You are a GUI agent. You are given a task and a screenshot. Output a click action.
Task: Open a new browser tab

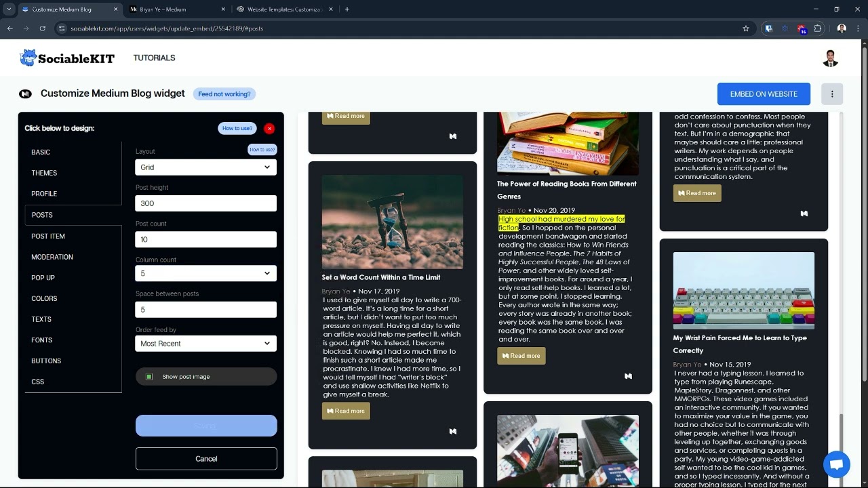pos(347,9)
